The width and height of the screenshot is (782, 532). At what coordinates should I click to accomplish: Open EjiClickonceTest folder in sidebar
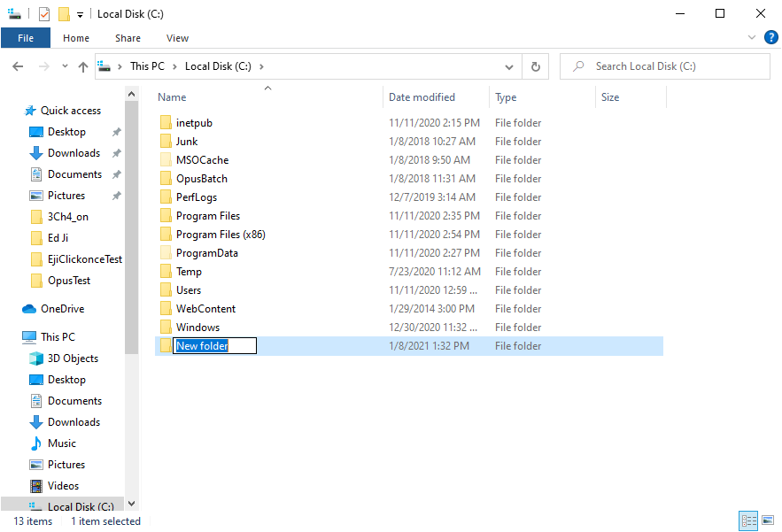tap(84, 259)
